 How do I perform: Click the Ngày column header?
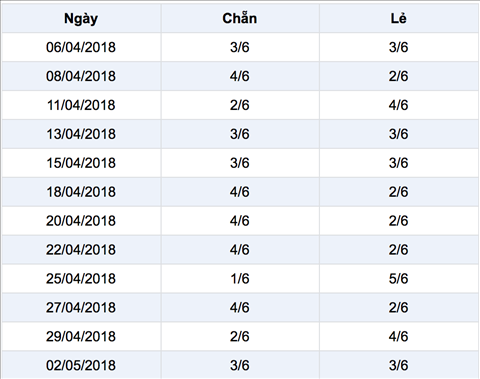81,18
